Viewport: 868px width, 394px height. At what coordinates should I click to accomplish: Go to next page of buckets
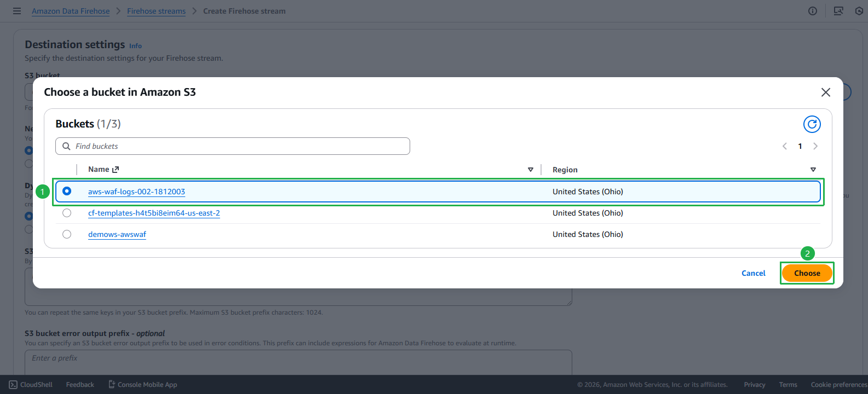815,146
